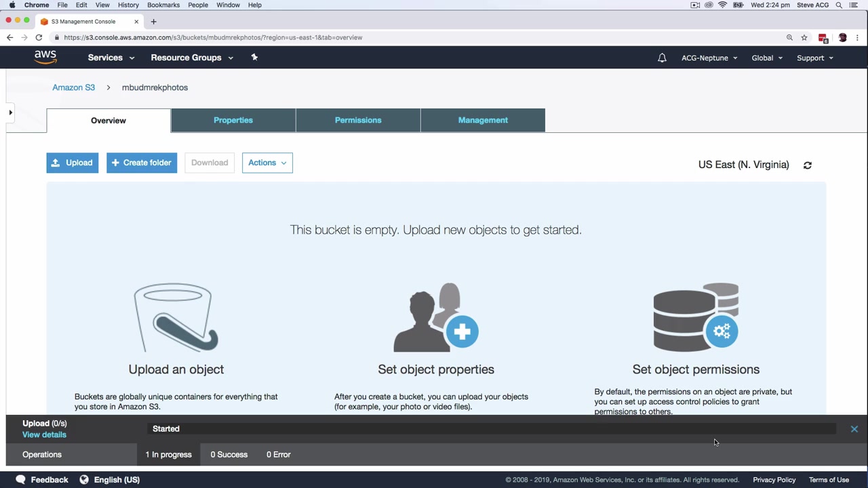The image size is (868, 488).
Task: Click the browser address bar URL
Action: pyautogui.click(x=213, y=37)
